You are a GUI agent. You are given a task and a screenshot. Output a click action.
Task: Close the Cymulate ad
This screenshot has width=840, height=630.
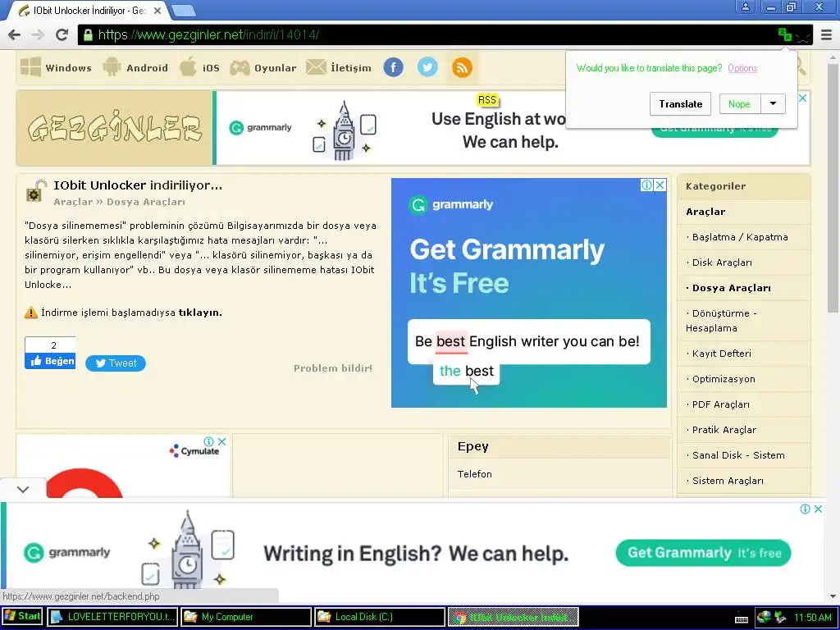click(x=221, y=441)
